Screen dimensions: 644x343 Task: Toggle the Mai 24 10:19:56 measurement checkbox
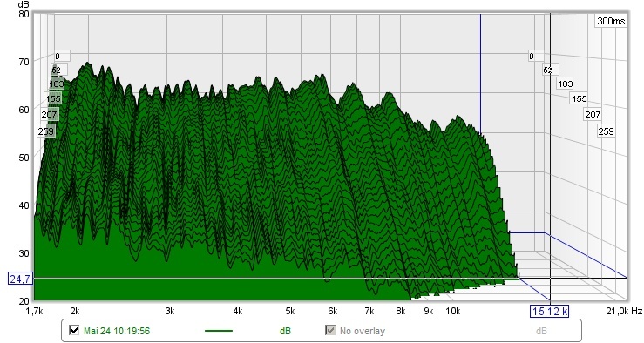[x=74, y=330]
